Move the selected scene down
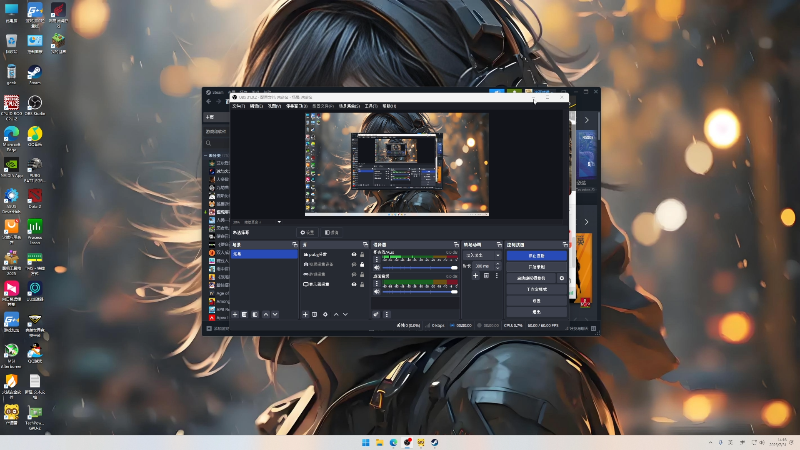 275,314
